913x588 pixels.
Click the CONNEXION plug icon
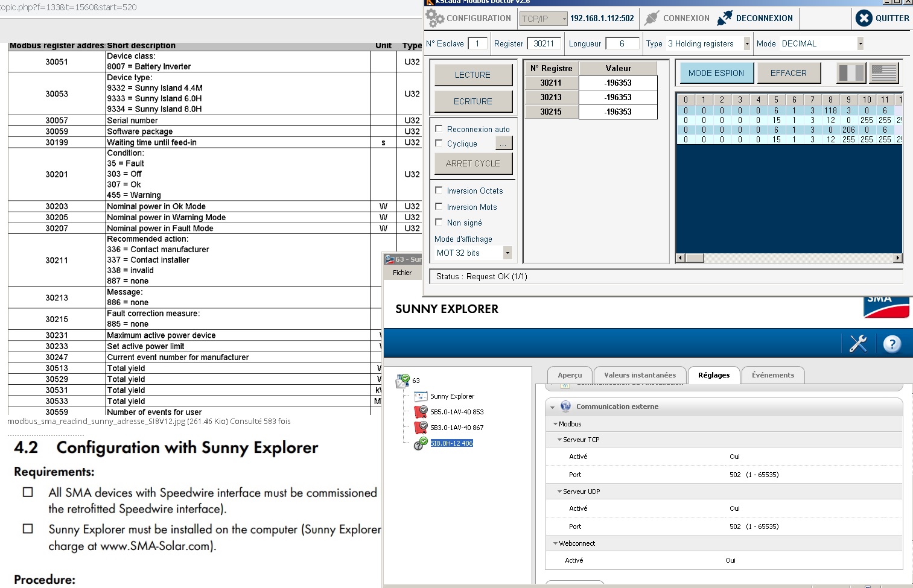(652, 18)
